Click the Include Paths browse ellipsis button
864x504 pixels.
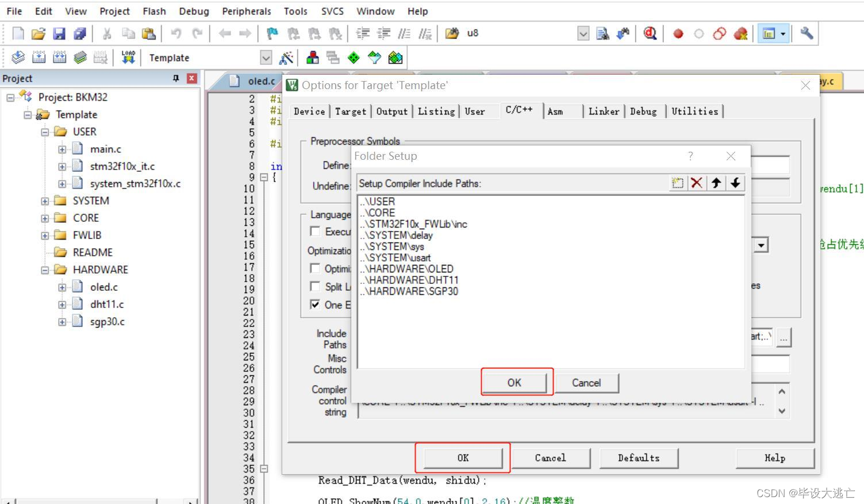pos(784,337)
